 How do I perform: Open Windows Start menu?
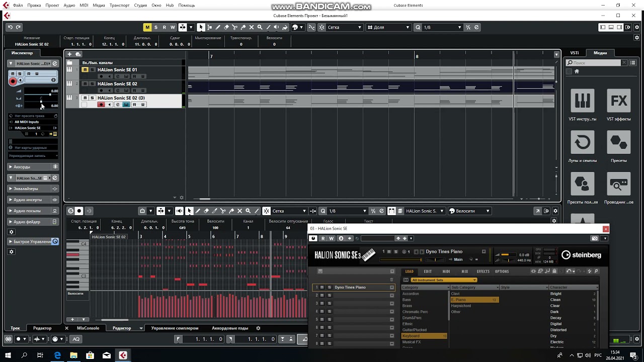pyautogui.click(x=8, y=355)
